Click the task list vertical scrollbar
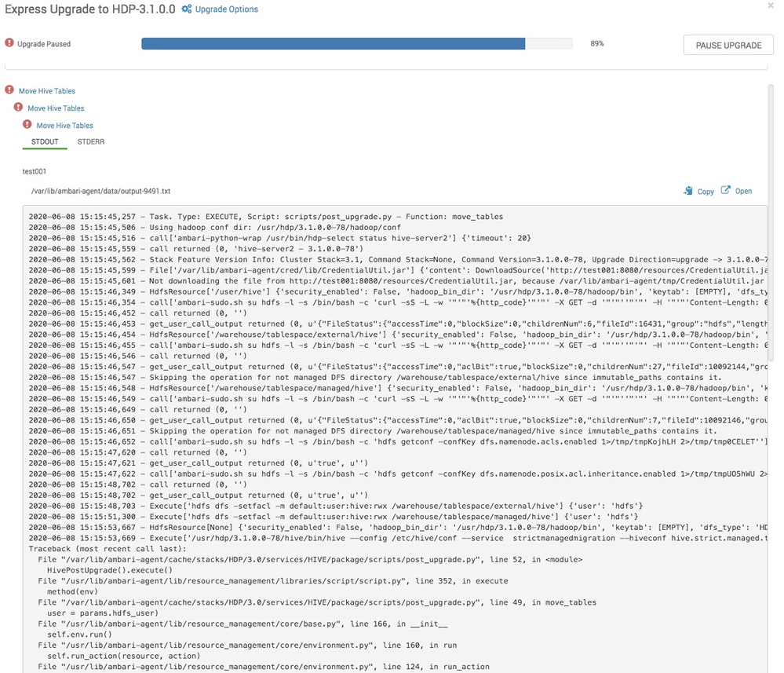The width and height of the screenshot is (784, 673). 771,223
